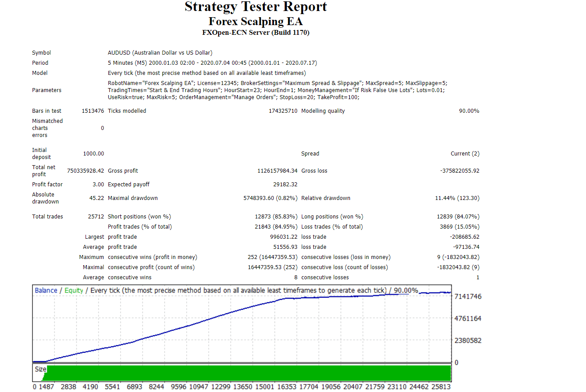Click the TradingTimes parameters line
This screenshot has width=586, height=392.
[276, 90]
